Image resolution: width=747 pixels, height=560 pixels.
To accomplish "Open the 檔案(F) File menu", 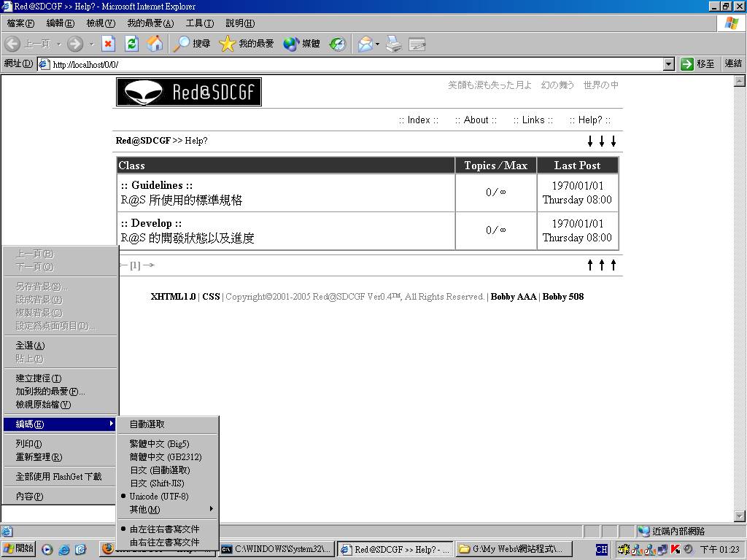I will [20, 23].
